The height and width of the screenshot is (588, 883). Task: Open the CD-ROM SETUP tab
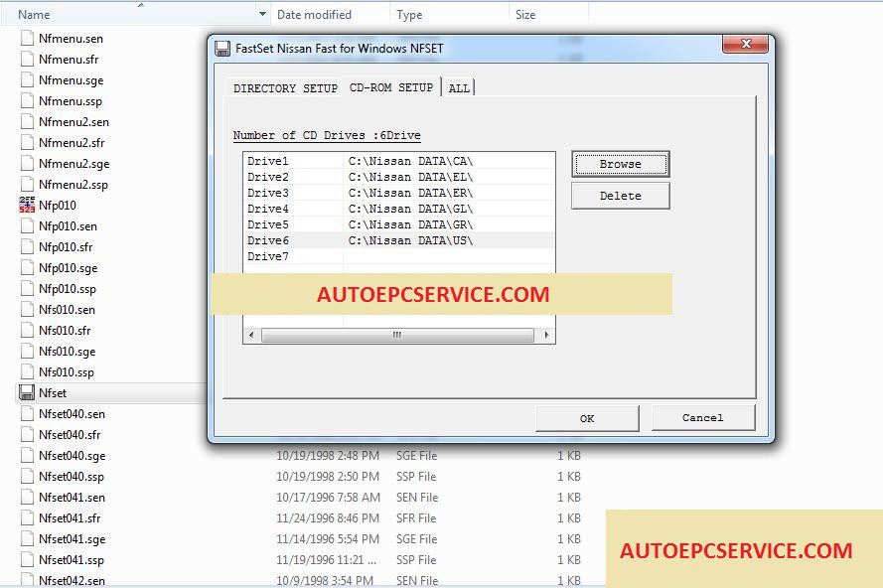pyautogui.click(x=391, y=87)
